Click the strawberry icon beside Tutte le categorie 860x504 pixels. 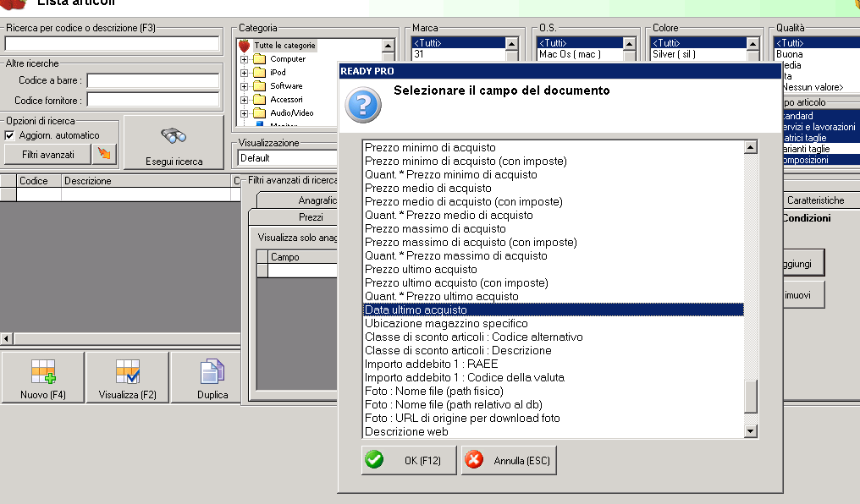(x=245, y=46)
